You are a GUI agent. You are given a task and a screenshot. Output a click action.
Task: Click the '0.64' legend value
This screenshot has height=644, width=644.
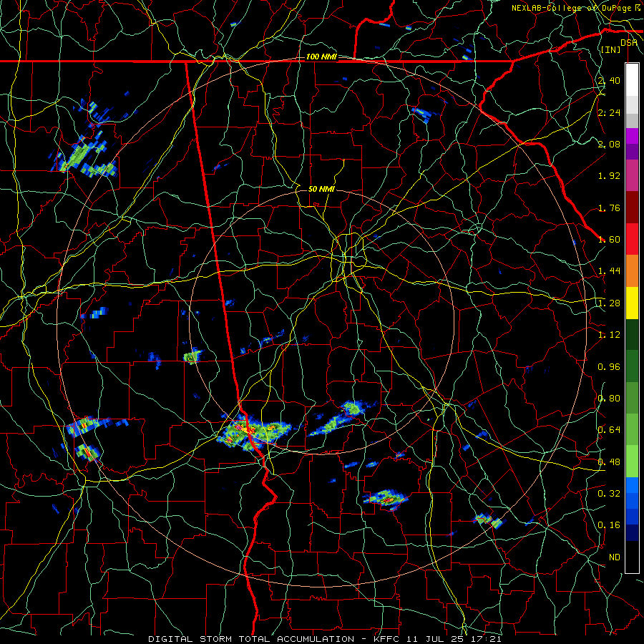609,430
